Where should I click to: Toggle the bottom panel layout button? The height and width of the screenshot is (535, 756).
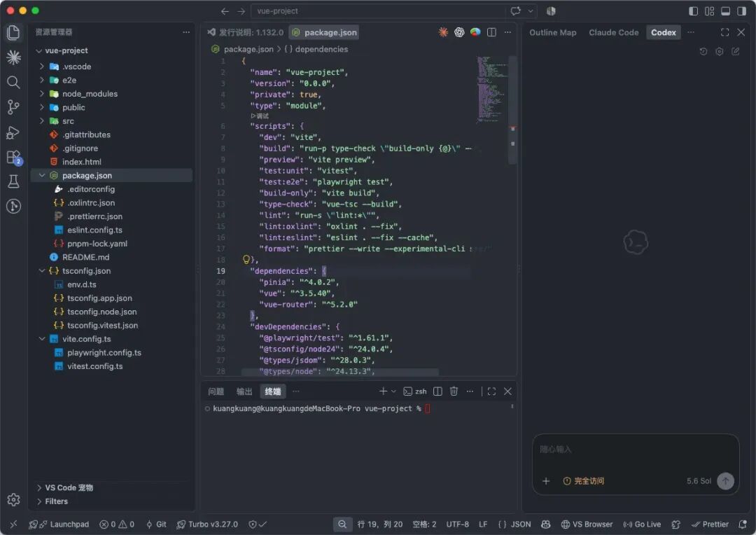coord(725,11)
